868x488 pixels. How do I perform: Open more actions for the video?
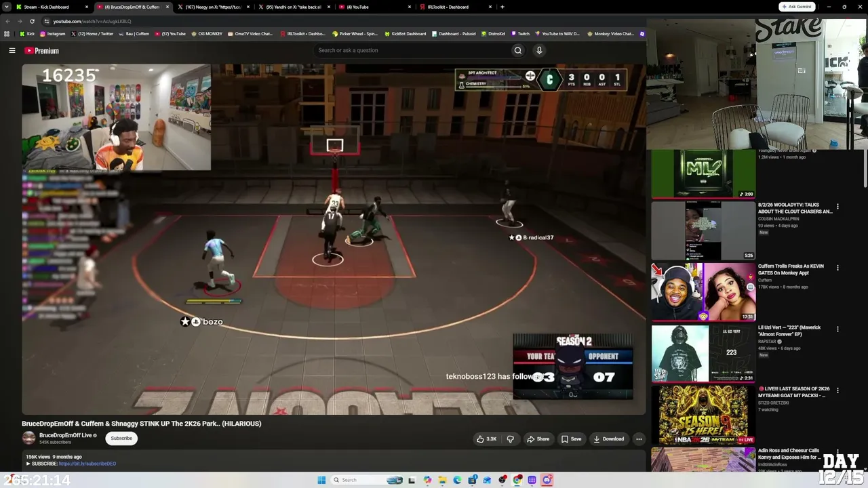point(639,439)
